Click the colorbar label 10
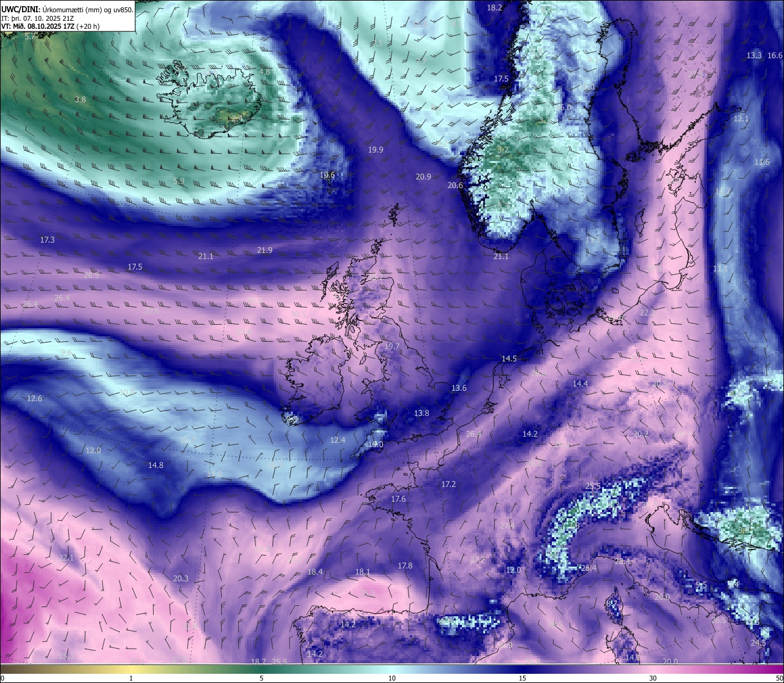The width and height of the screenshot is (784, 683). (392, 678)
